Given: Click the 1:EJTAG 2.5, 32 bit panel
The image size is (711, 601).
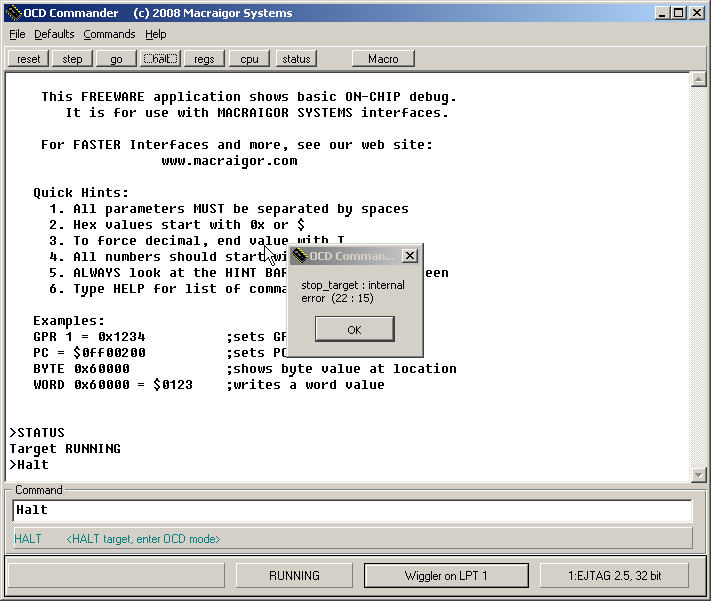Looking at the screenshot, I should pos(614,576).
